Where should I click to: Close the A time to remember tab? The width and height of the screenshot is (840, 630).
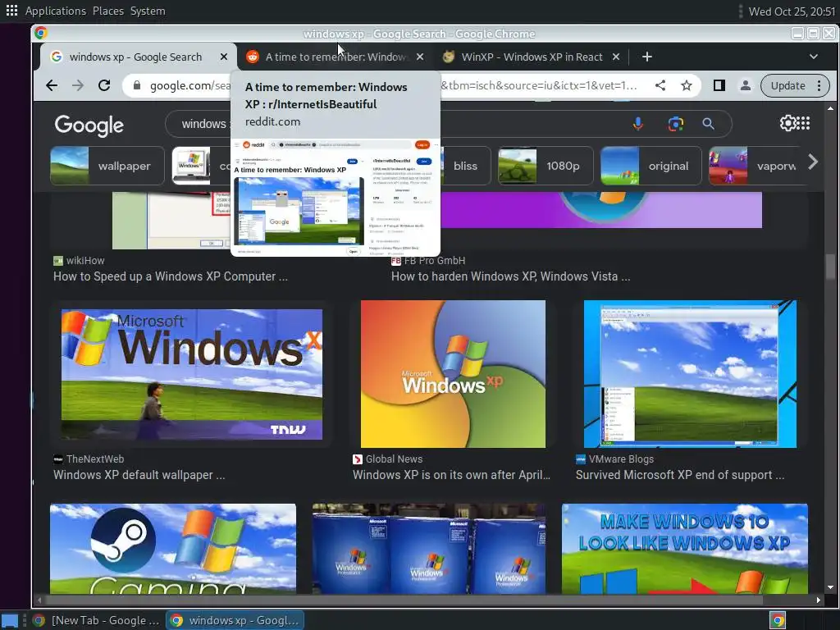click(420, 57)
